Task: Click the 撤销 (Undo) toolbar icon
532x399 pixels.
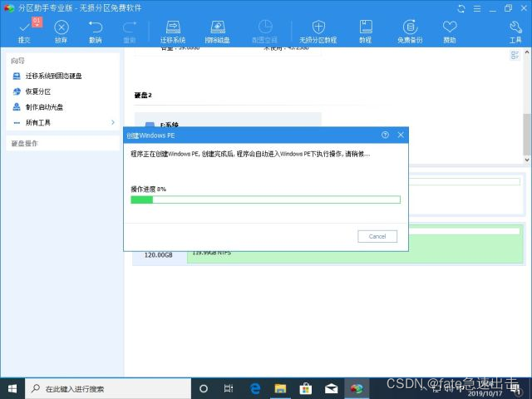Action: point(96,32)
